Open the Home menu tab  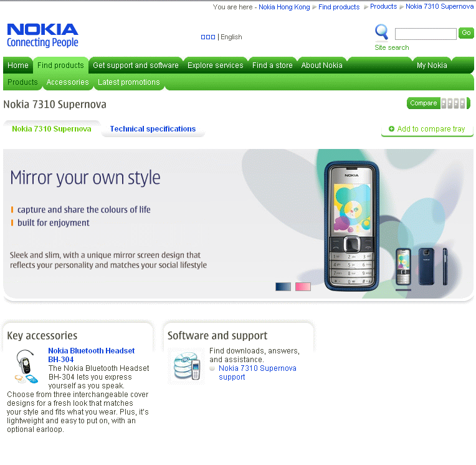click(x=18, y=65)
